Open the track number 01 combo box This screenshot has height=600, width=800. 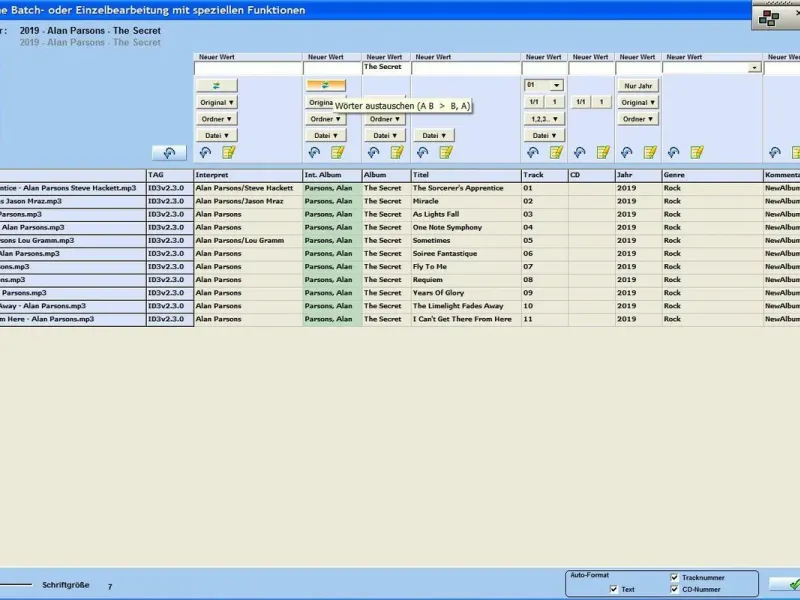click(x=544, y=85)
